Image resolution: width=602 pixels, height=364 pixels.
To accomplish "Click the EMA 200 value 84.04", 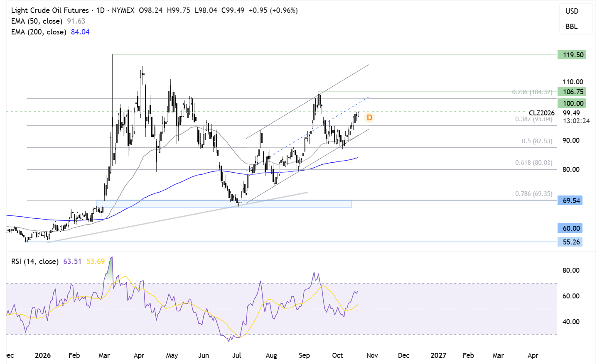I will coord(80,32).
